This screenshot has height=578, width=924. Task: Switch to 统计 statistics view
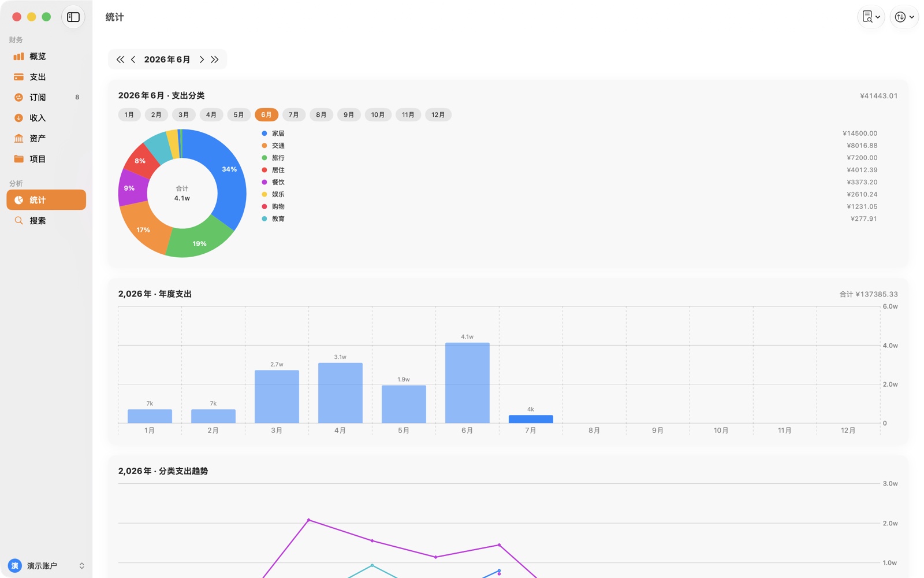(x=46, y=200)
